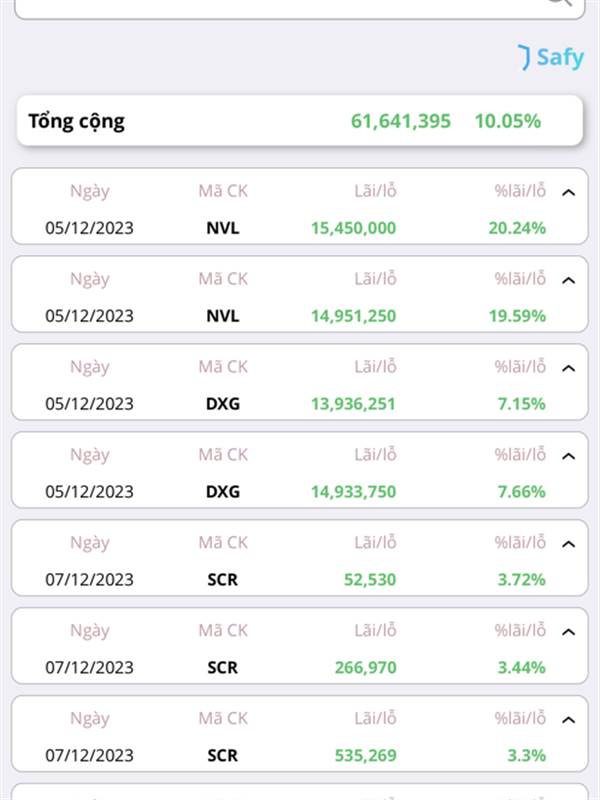Tap the 535,269 profit amount
Image resolution: width=600 pixels, height=800 pixels.
click(x=365, y=755)
